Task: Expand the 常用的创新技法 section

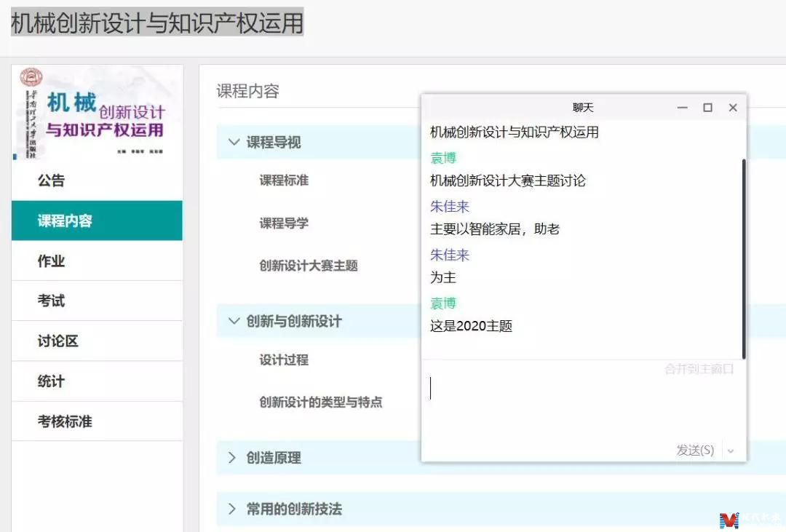Action: (234, 509)
